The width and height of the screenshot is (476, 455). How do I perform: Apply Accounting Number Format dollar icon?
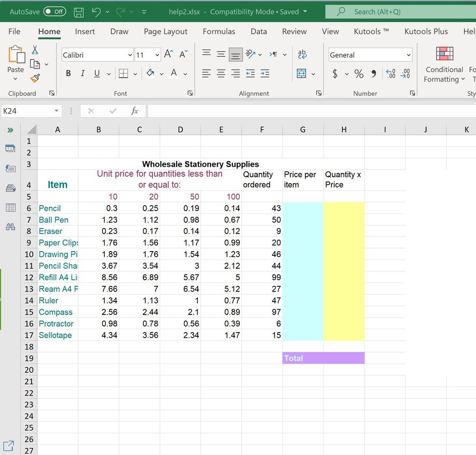[335, 74]
